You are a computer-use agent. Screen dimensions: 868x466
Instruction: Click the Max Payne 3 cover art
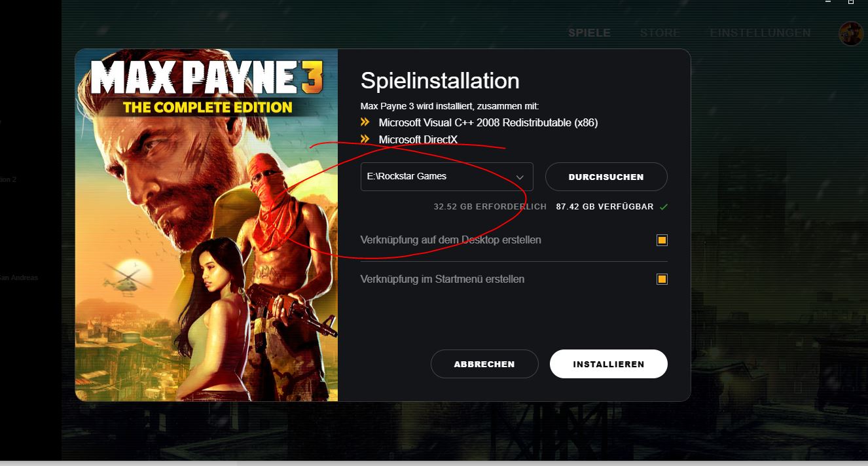(206, 225)
